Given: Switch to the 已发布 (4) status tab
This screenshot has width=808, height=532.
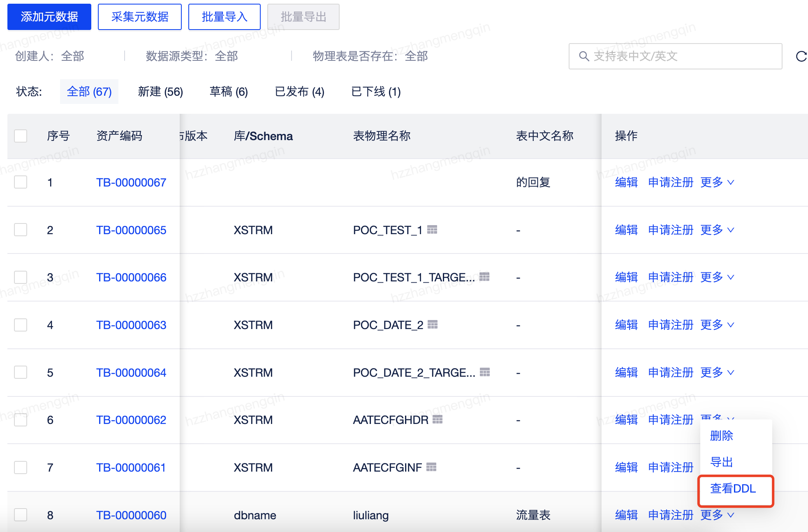Looking at the screenshot, I should coord(299,92).
